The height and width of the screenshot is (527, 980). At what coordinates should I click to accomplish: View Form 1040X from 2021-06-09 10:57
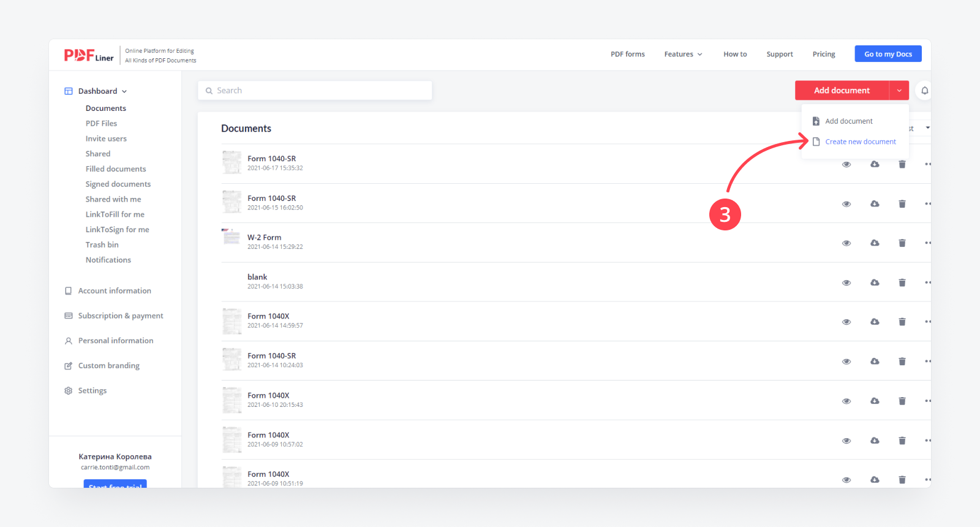coord(846,441)
